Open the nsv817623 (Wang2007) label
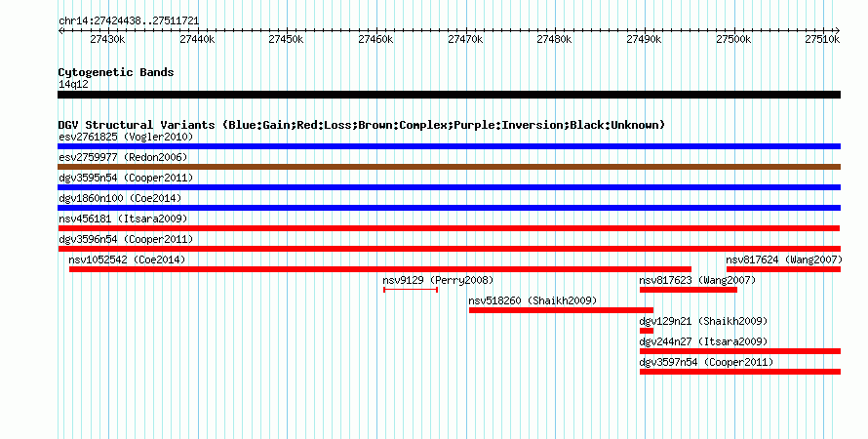 click(697, 281)
